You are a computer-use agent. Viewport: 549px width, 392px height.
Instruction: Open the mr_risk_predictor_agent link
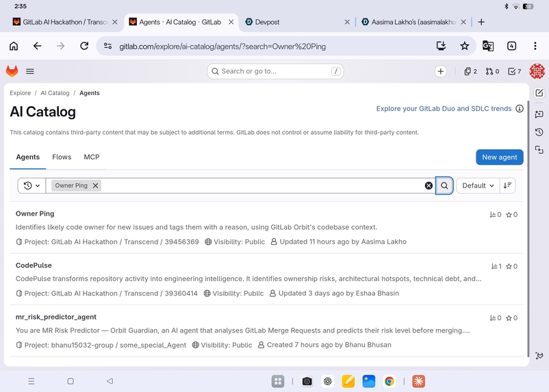pyautogui.click(x=56, y=317)
